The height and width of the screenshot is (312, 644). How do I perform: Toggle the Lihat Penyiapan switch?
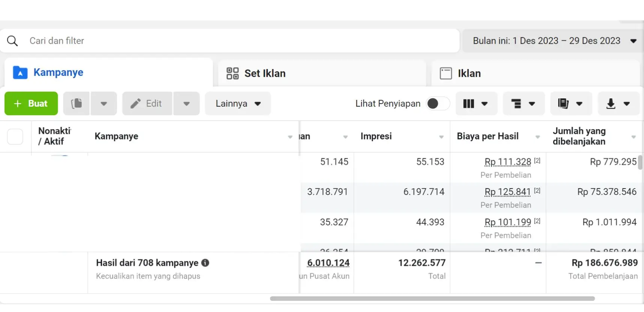click(438, 103)
